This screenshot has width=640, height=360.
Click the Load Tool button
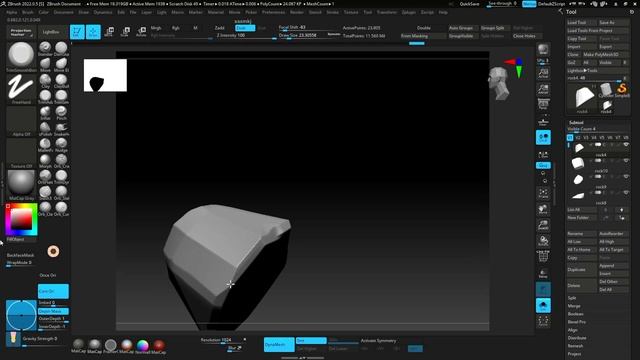pos(582,22)
